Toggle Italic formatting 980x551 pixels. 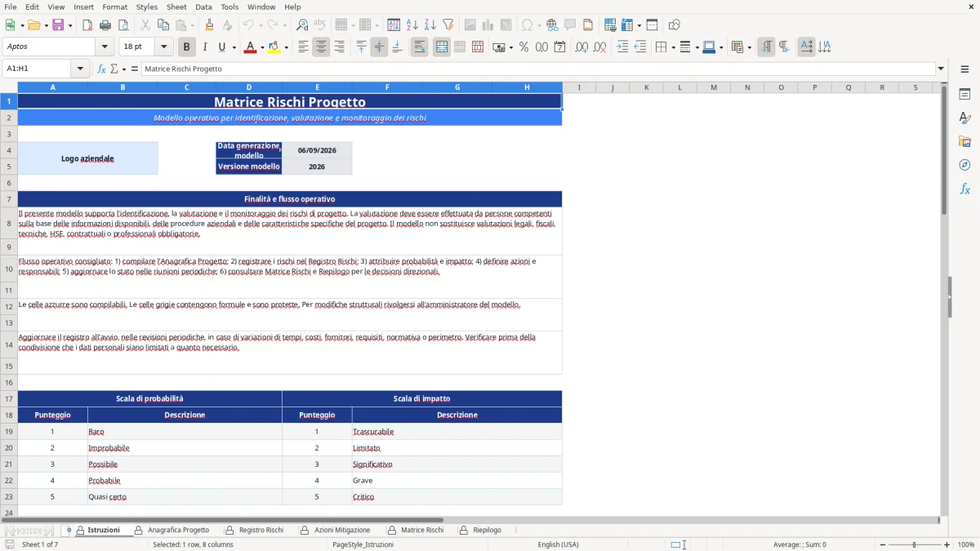click(204, 47)
